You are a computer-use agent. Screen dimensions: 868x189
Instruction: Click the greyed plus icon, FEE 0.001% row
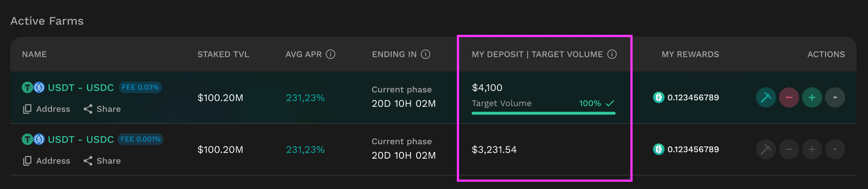(812, 149)
